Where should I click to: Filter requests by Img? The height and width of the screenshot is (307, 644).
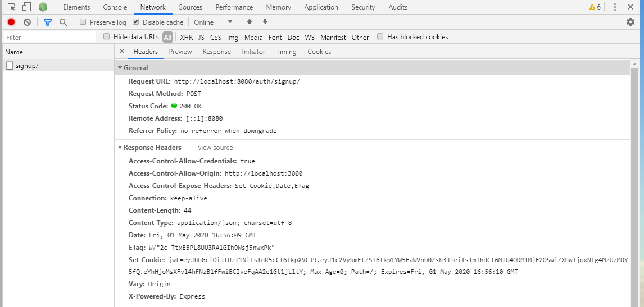coord(233,38)
